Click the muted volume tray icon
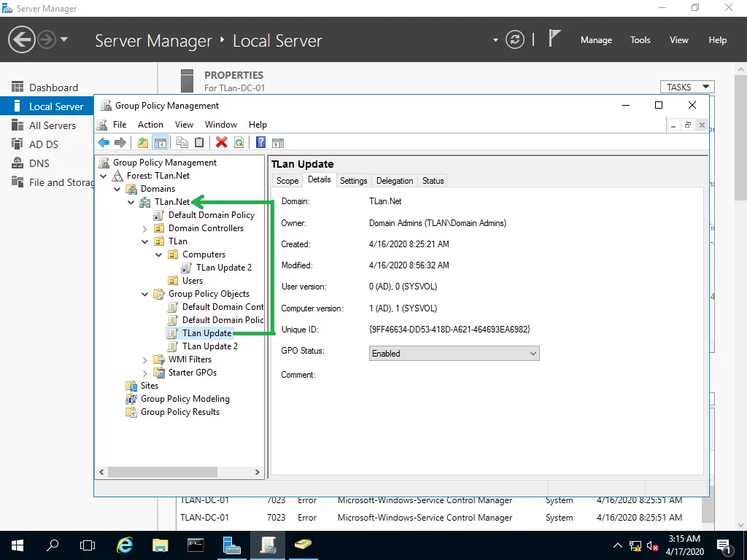Image resolution: width=747 pixels, height=560 pixels. point(651,546)
